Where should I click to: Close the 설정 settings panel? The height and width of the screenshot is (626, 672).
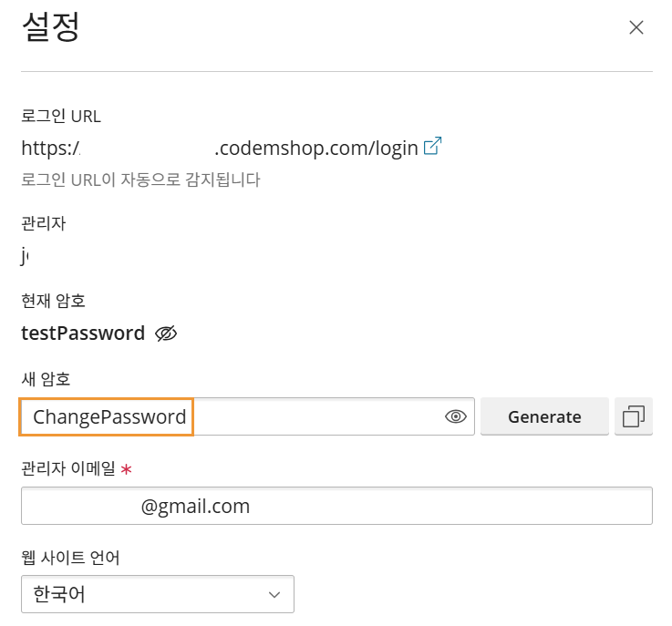pyautogui.click(x=636, y=27)
